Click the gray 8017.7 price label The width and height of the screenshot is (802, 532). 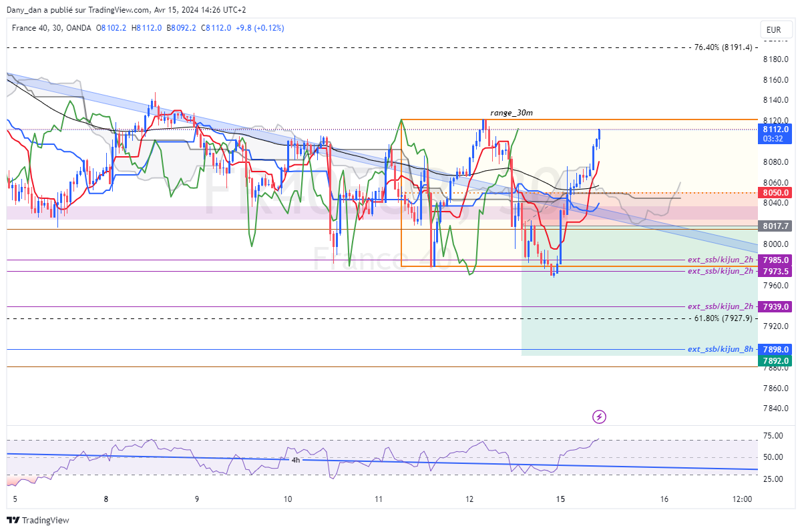tap(775, 226)
